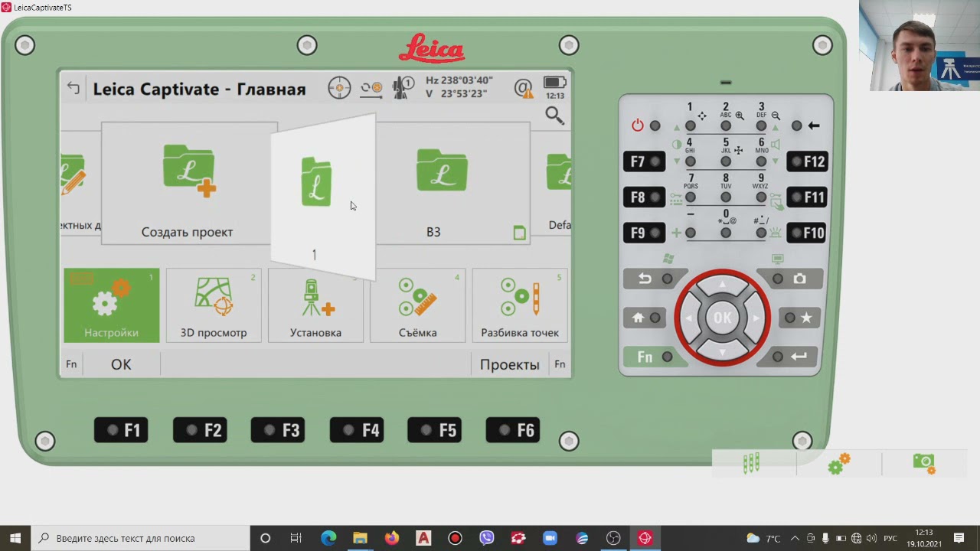
Task: Click keypad key 5 JKL
Action: coord(726,161)
